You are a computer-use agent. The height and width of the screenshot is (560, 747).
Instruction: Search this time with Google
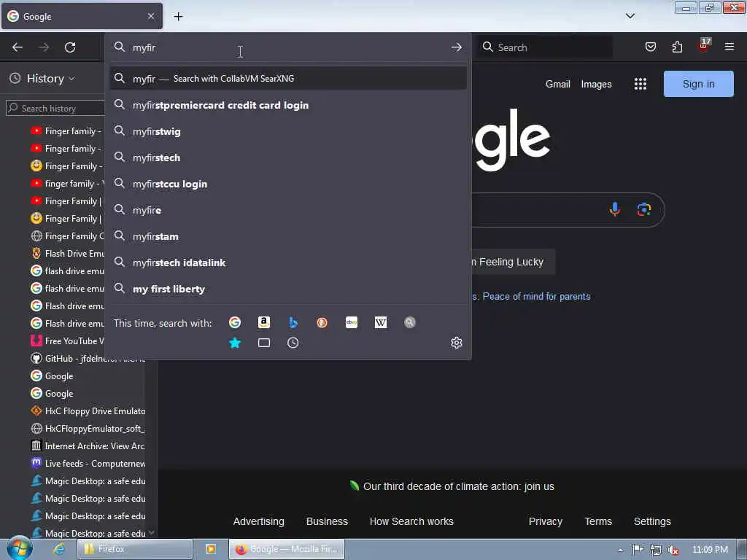(235, 322)
